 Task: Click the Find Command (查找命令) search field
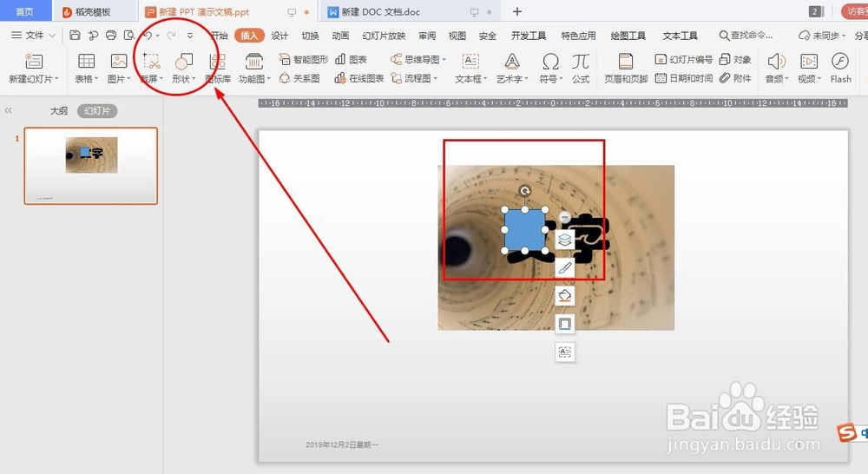pos(746,36)
